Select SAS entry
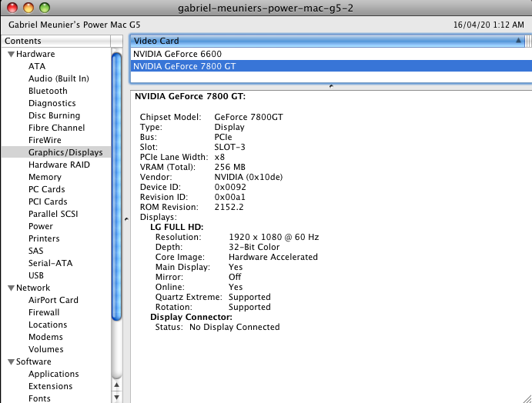Image resolution: width=532 pixels, height=403 pixels. tap(36, 251)
